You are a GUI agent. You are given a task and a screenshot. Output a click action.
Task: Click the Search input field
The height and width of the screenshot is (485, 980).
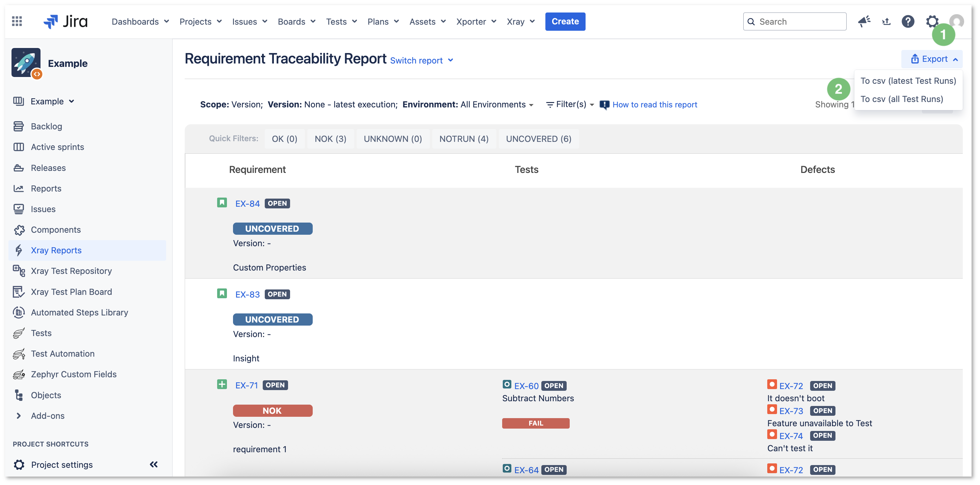pos(794,21)
